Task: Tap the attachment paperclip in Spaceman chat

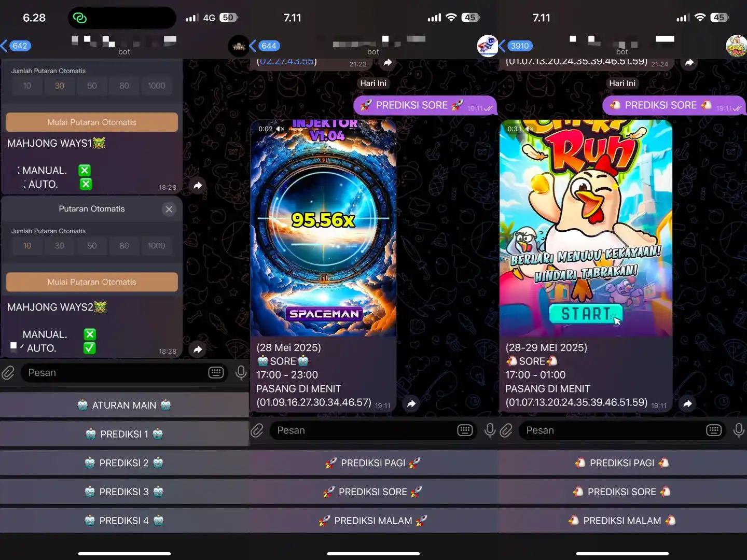Action: (257, 430)
